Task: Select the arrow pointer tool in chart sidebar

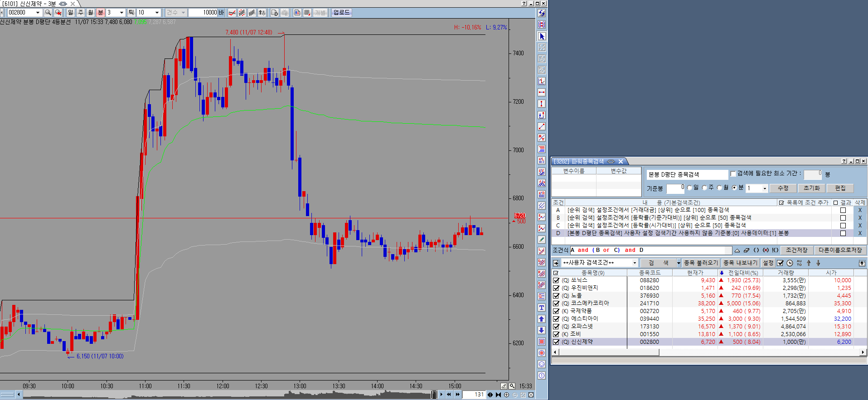Action: point(542,36)
